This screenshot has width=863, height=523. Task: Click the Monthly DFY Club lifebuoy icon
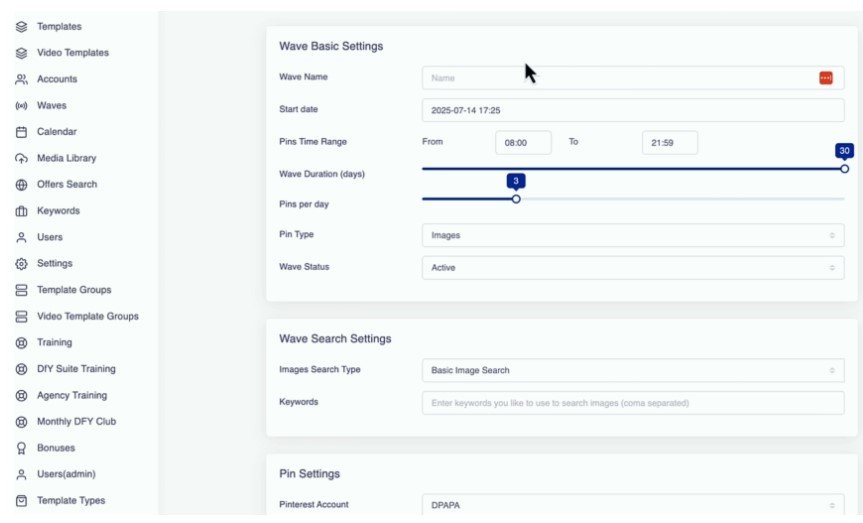click(21, 422)
